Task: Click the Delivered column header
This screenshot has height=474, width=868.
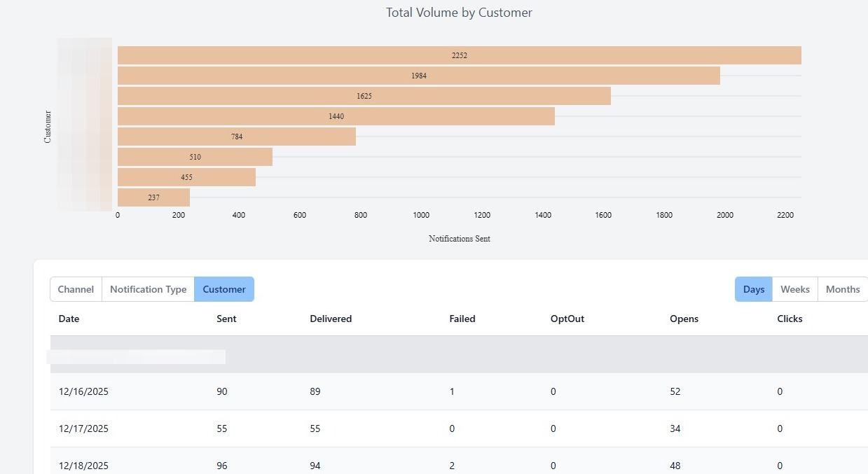Action: [331, 319]
